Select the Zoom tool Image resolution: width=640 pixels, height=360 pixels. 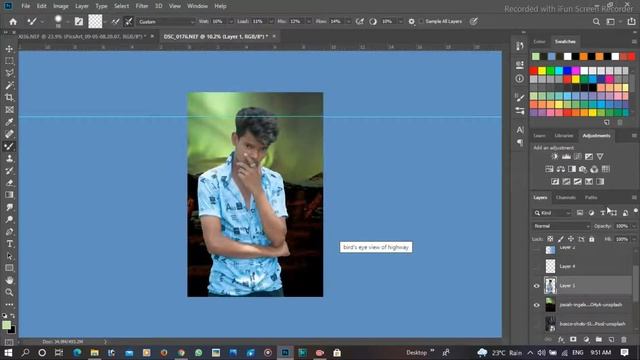pyautogui.click(x=9, y=292)
